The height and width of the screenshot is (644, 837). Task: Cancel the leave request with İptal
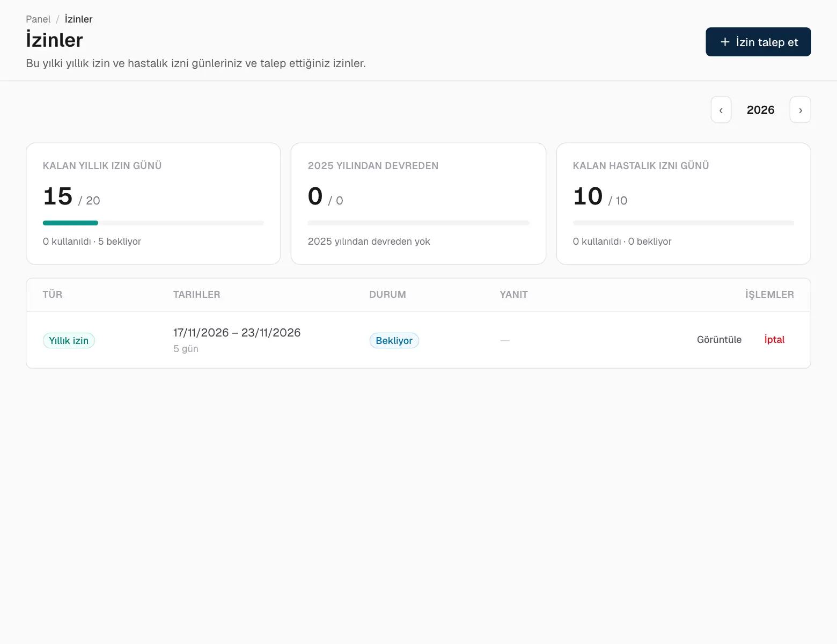[x=774, y=340]
